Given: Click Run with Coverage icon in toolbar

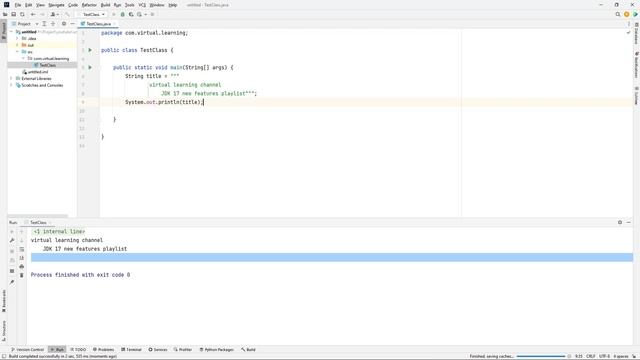Looking at the screenshot, I should pyautogui.click(x=131, y=14).
